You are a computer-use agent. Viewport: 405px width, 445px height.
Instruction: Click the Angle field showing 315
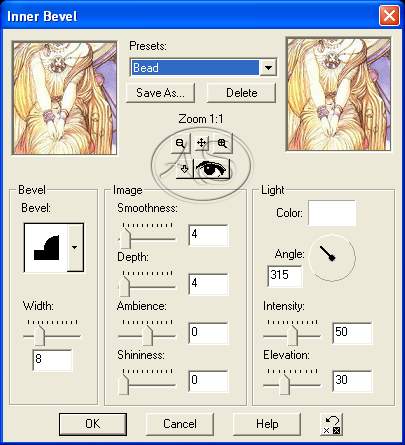coord(285,276)
